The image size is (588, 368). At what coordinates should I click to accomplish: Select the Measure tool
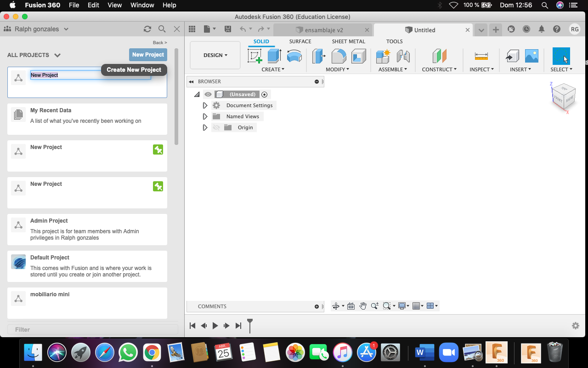[481, 56]
